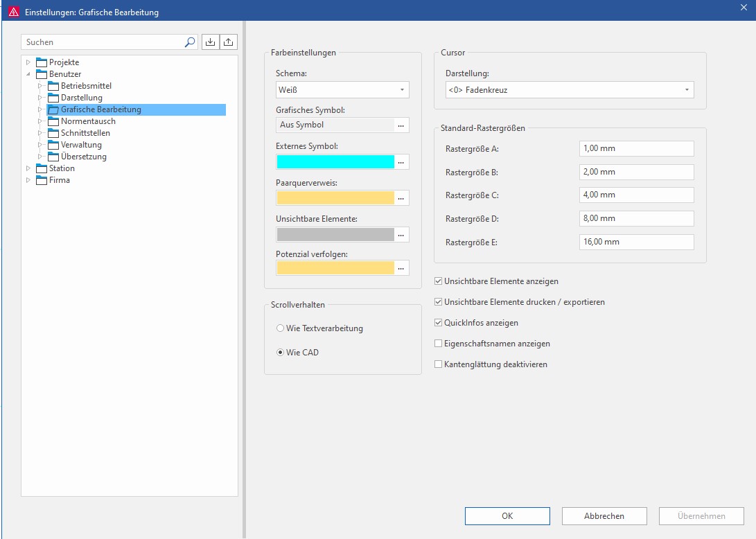The image size is (756, 539).
Task: Expand the Schnittstellen tree node
Action: (40, 133)
